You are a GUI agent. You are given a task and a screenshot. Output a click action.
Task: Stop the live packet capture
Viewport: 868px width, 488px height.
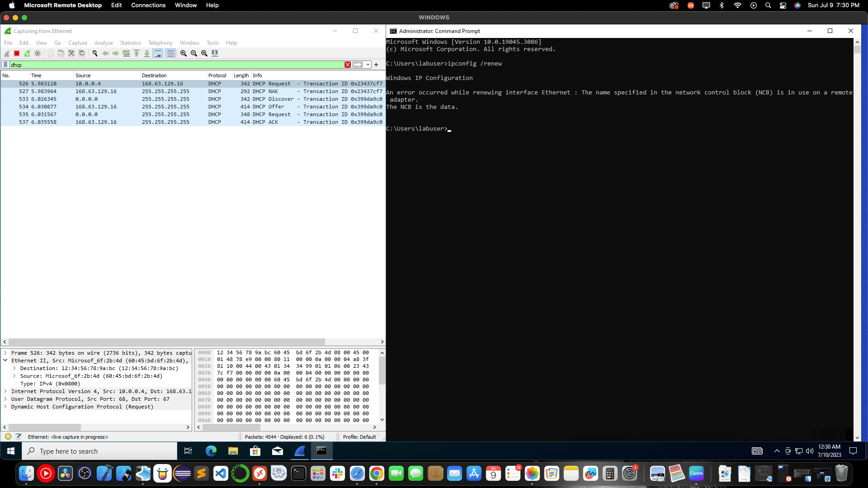coord(16,53)
